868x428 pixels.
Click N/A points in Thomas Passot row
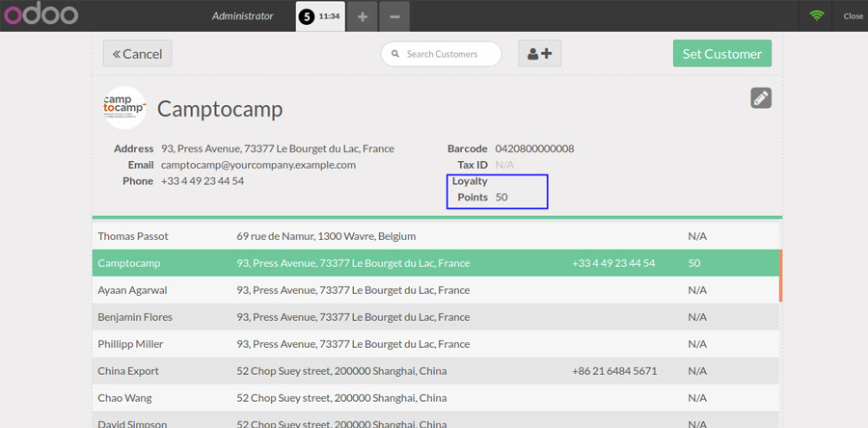point(697,236)
